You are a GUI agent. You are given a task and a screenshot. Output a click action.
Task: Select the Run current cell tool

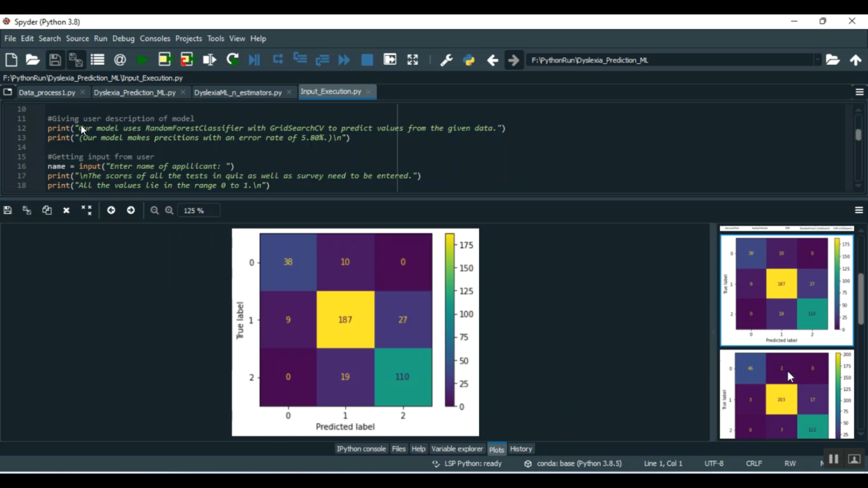tap(164, 60)
